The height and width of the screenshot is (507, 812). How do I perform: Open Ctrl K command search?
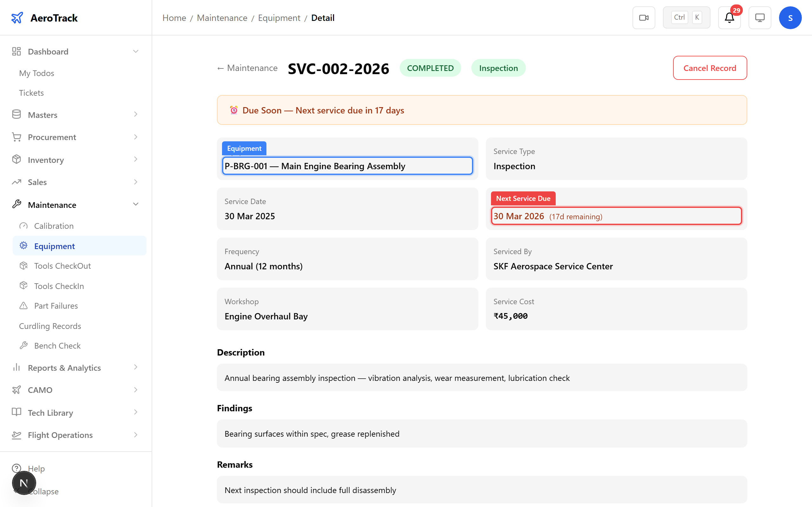click(686, 18)
